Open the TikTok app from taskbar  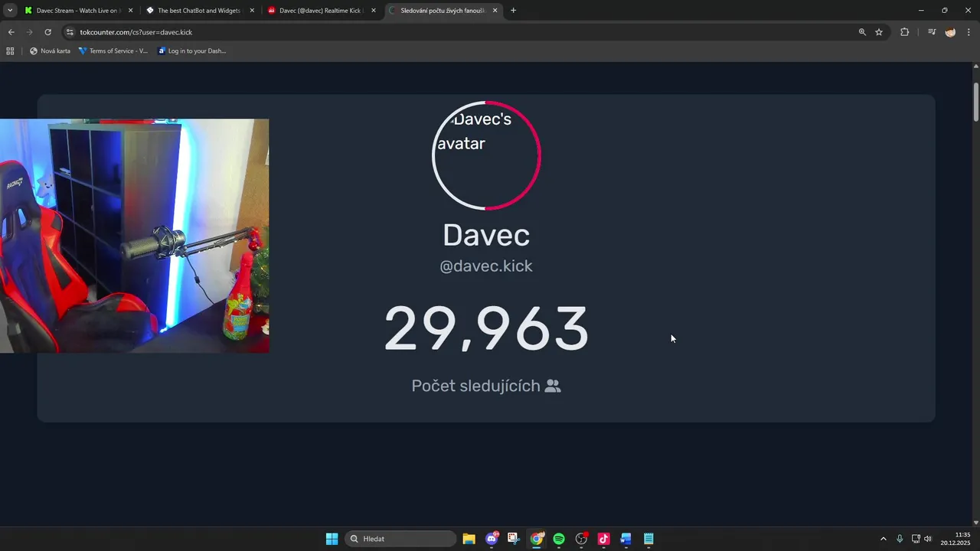603,539
